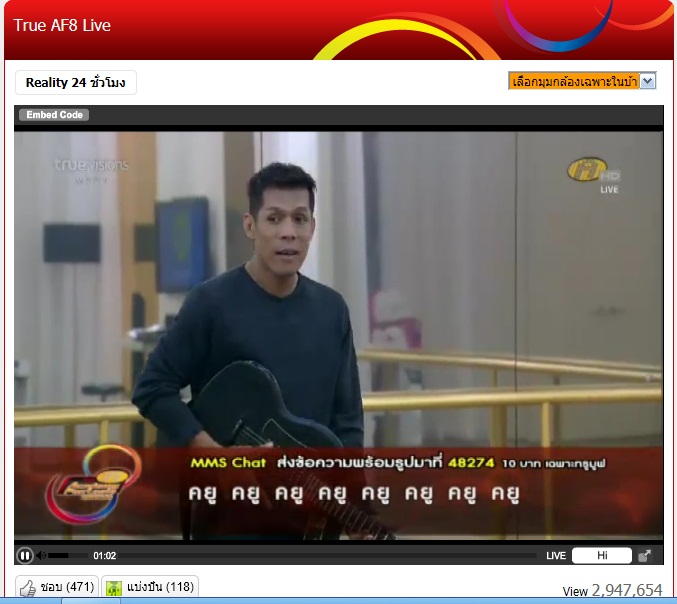Click the Embed Code button
This screenshot has height=604, width=677.
[x=54, y=115]
